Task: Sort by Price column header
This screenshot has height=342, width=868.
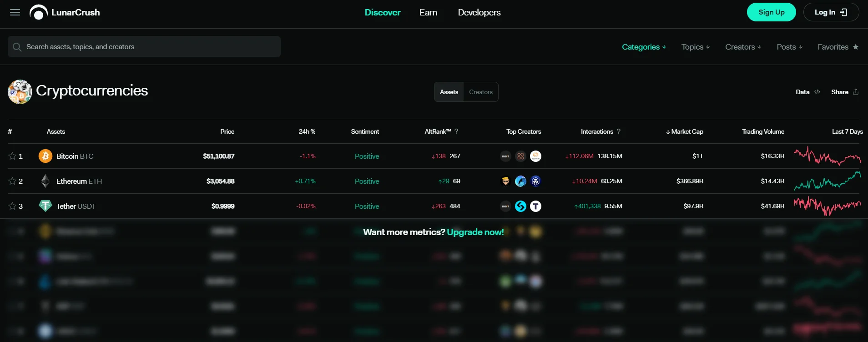Action: point(227,131)
